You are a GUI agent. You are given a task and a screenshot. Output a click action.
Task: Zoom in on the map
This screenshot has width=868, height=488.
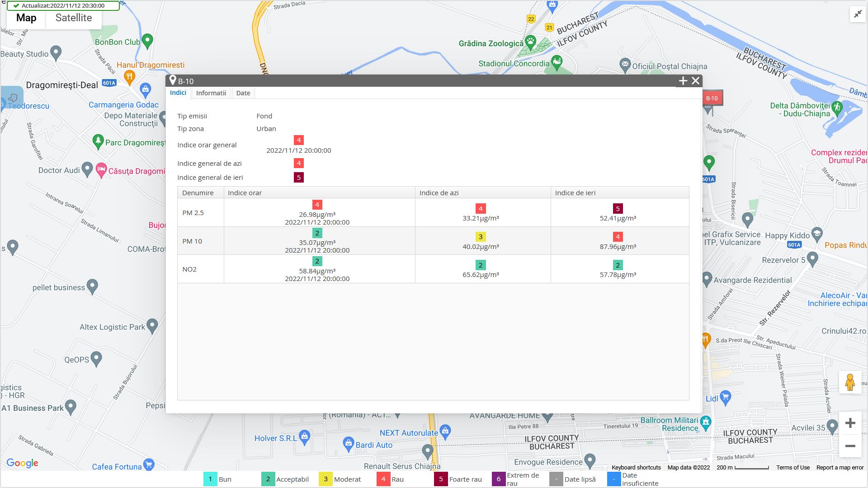point(850,423)
